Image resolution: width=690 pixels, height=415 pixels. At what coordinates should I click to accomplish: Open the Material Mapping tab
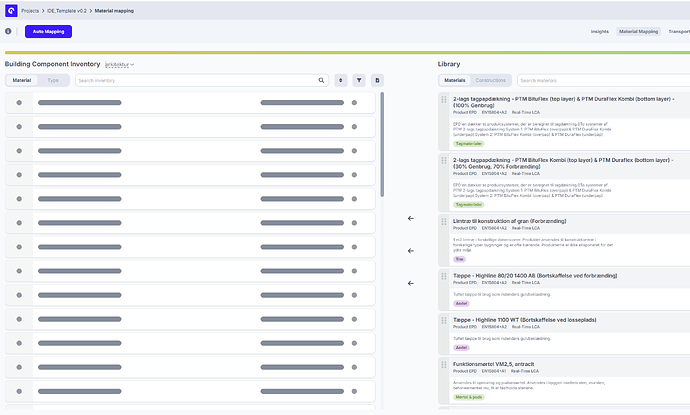(638, 32)
